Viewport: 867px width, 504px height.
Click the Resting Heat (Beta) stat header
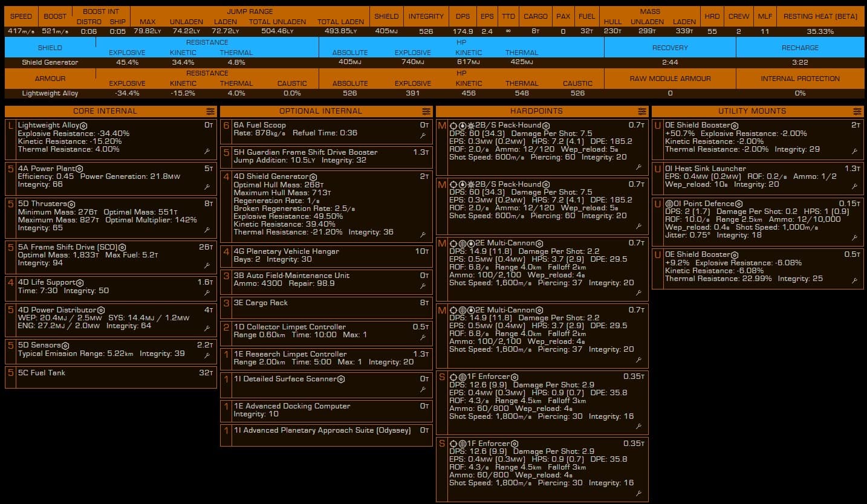(x=820, y=16)
